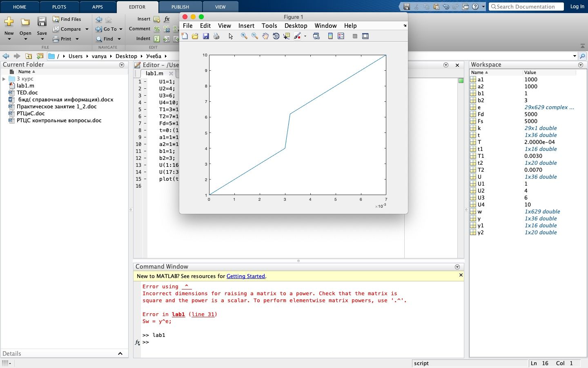Click the Insert Legend icon

point(341,36)
